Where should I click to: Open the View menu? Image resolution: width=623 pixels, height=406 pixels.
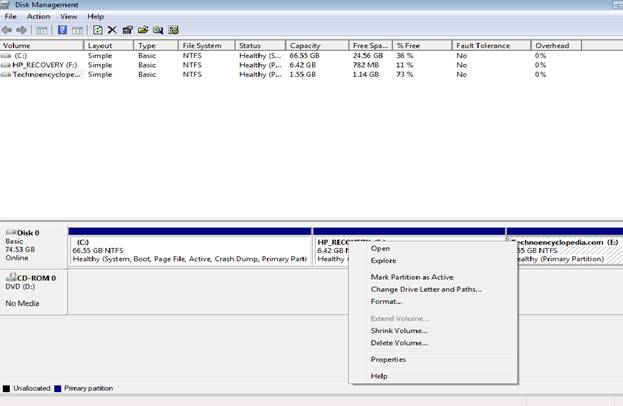tap(68, 16)
